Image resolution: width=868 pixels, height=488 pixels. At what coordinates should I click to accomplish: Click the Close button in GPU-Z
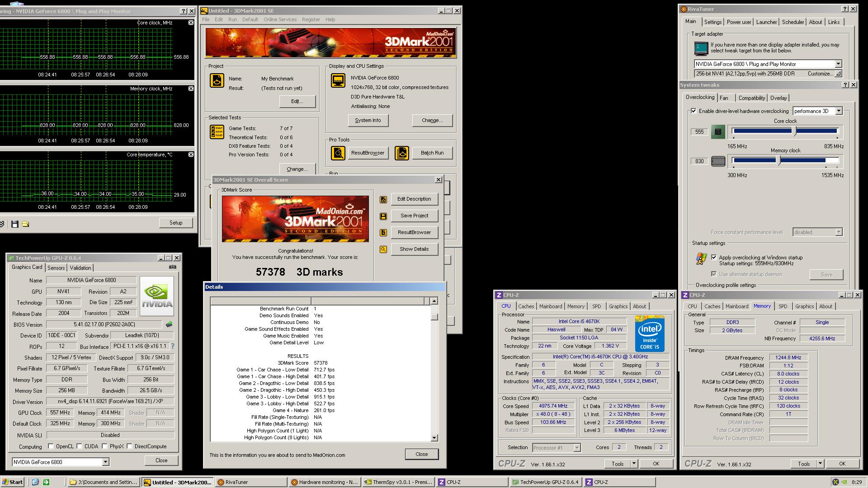pyautogui.click(x=161, y=460)
